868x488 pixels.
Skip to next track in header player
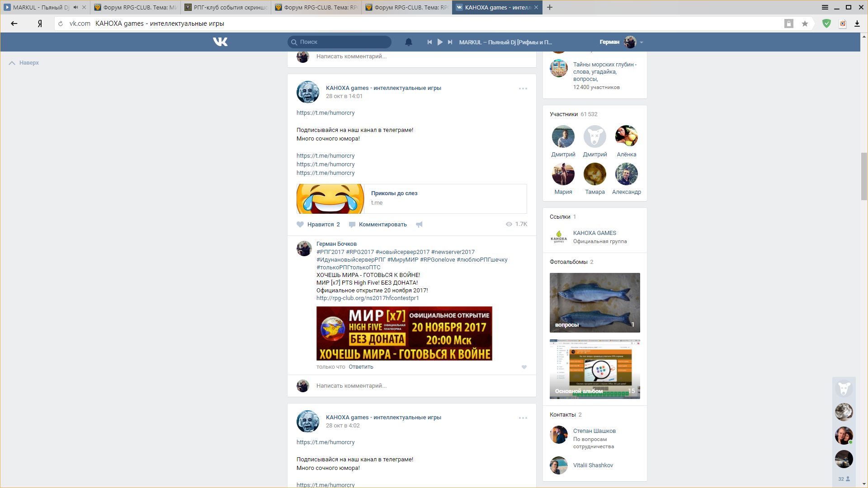click(x=450, y=42)
